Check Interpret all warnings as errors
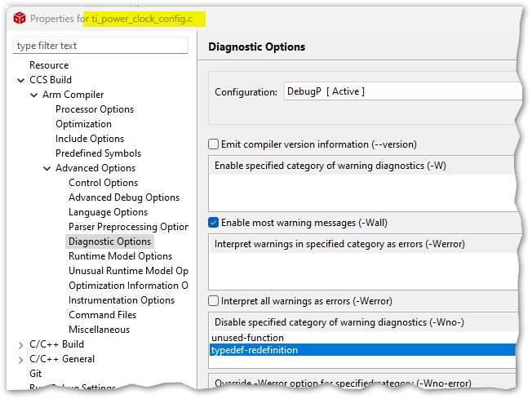The width and height of the screenshot is (532, 399). point(214,301)
